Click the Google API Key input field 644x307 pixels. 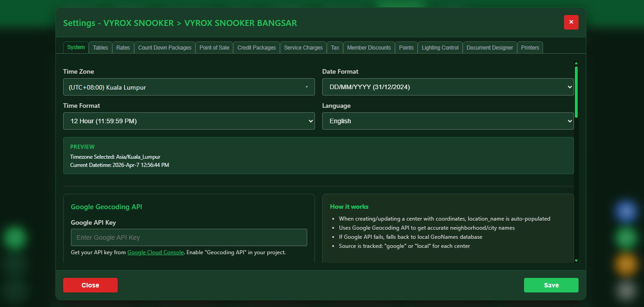click(189, 237)
